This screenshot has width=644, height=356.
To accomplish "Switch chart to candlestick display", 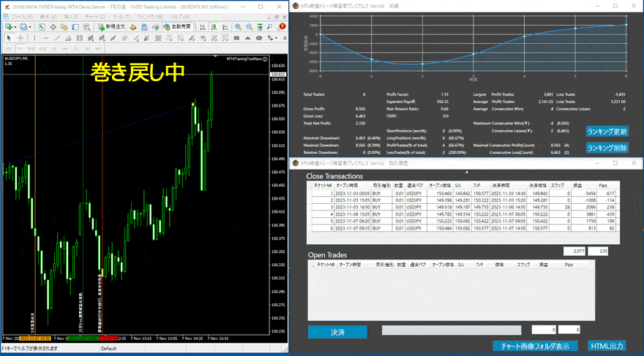I will (x=214, y=26).
